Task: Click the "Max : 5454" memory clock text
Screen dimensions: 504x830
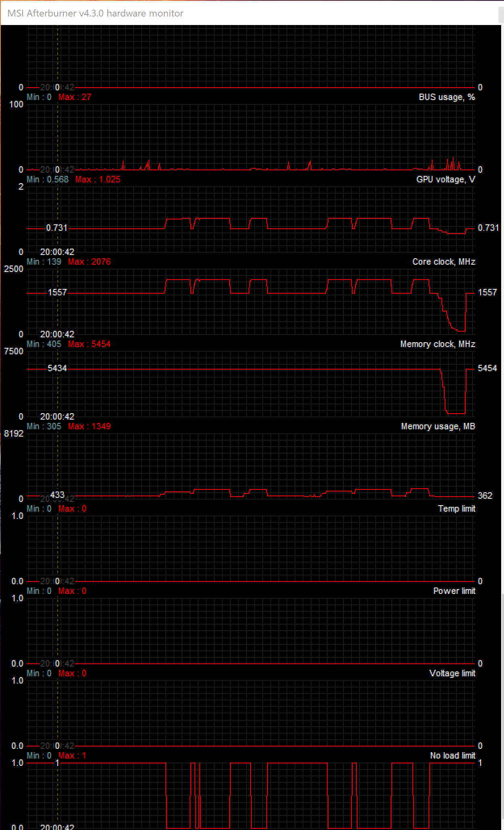Action: (89, 344)
